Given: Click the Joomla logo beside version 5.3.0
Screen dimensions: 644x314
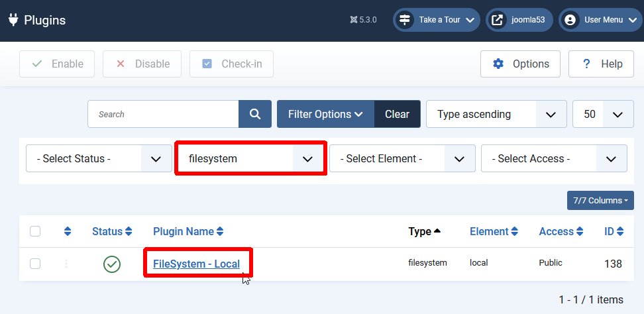Looking at the screenshot, I should pos(354,20).
